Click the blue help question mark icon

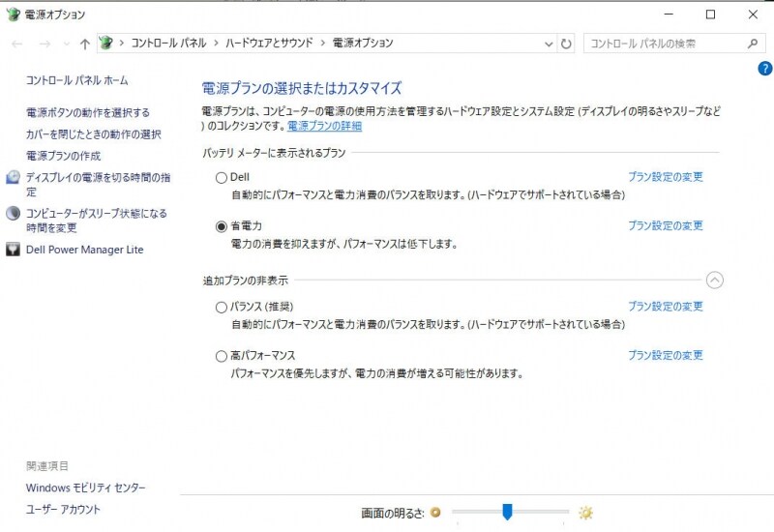point(764,69)
